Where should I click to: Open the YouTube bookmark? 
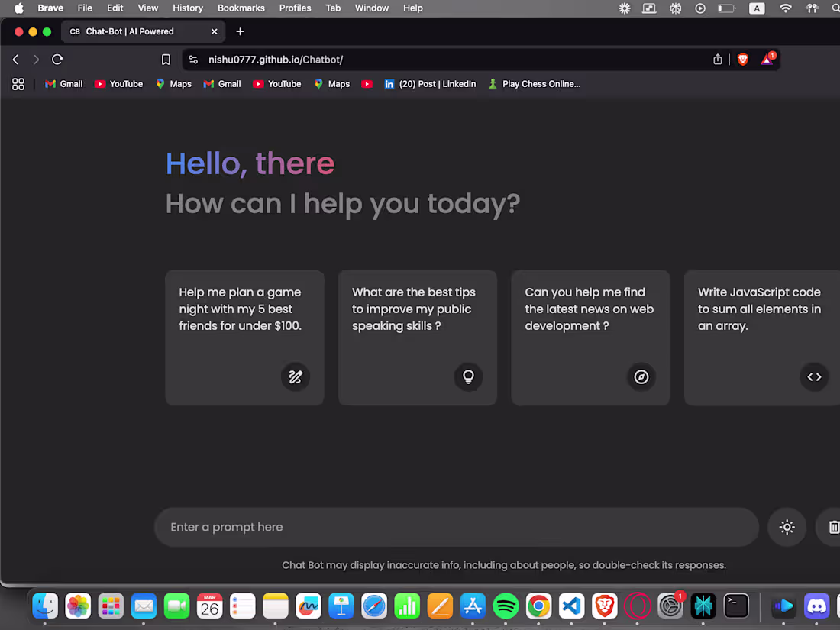[x=118, y=84]
